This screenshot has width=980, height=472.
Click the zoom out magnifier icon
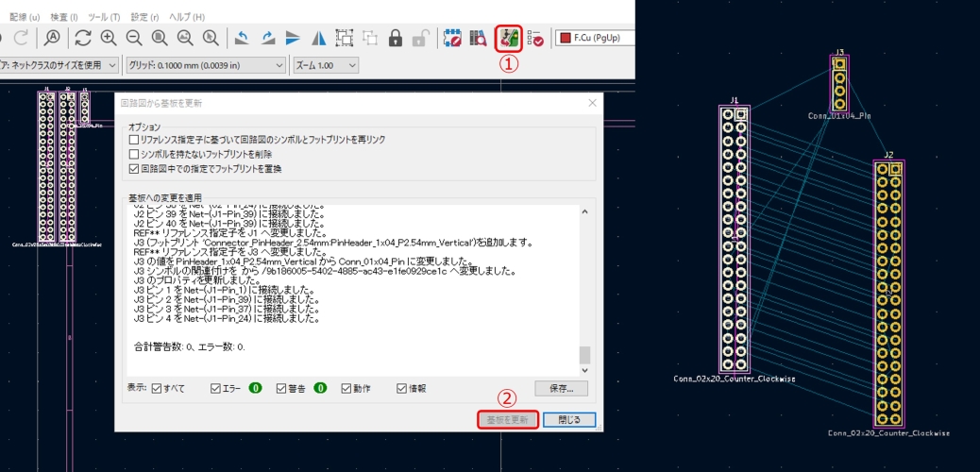[134, 39]
